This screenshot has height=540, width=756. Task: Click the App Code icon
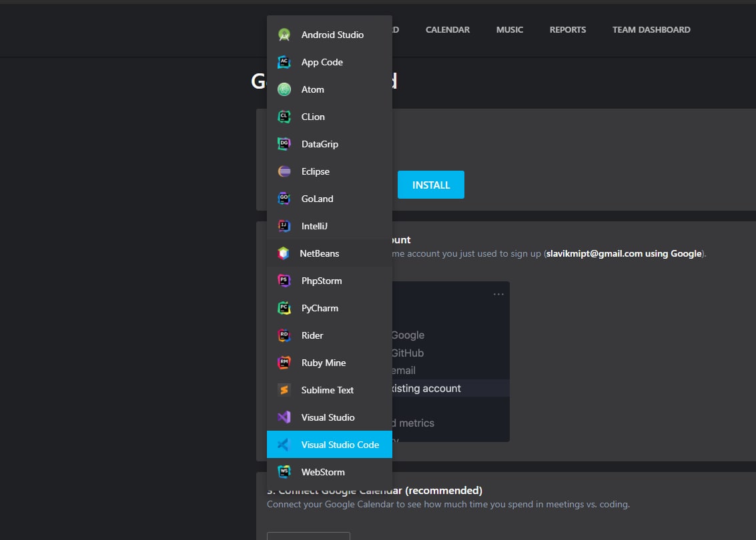[284, 62]
